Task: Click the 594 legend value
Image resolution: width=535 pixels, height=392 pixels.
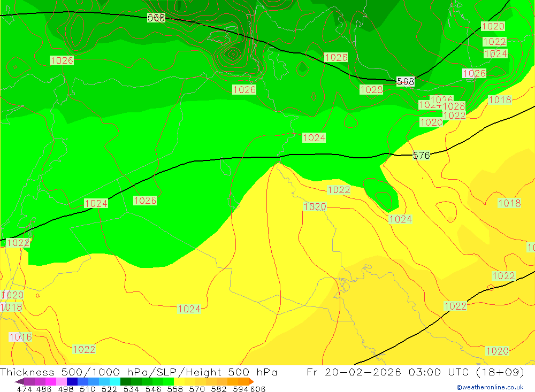Action: 241,389
